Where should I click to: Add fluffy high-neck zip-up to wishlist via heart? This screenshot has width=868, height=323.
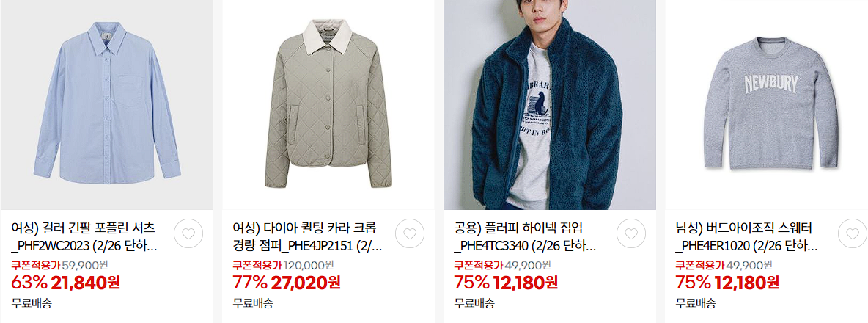click(631, 233)
